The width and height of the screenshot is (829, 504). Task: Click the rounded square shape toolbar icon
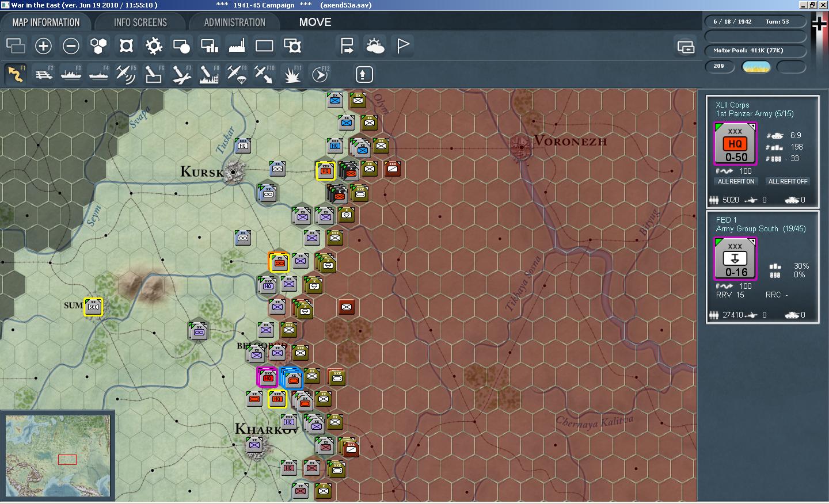tap(126, 45)
